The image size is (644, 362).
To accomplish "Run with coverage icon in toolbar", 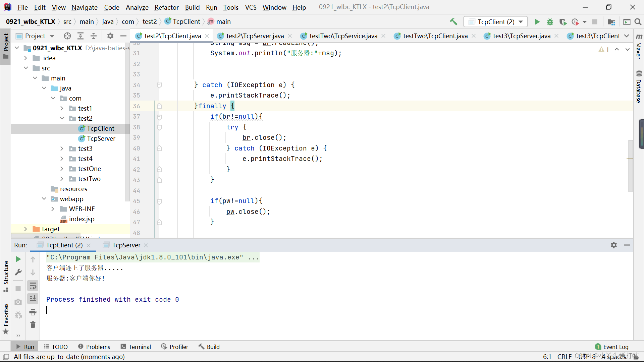I will click(563, 22).
